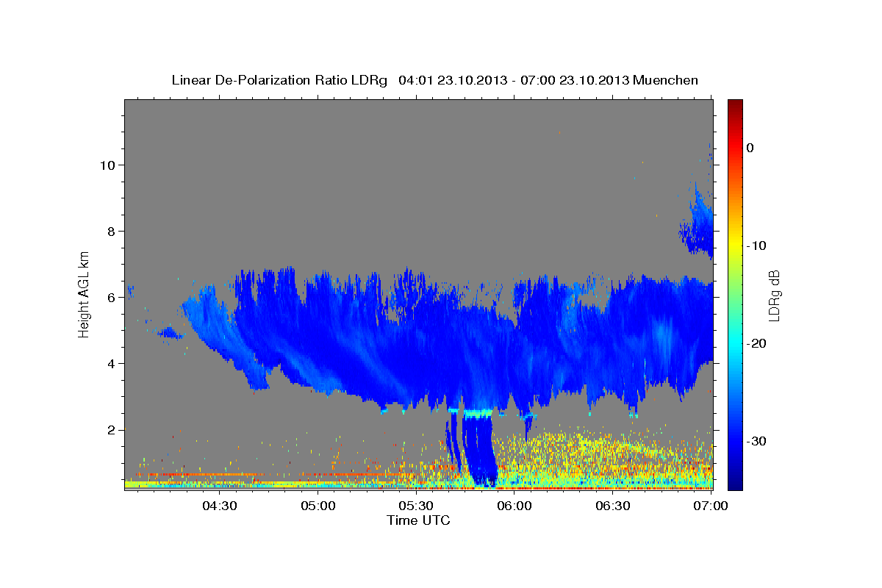Click the height tick label 10
Image resolution: width=882 pixels, height=588 pixels.
coord(108,165)
